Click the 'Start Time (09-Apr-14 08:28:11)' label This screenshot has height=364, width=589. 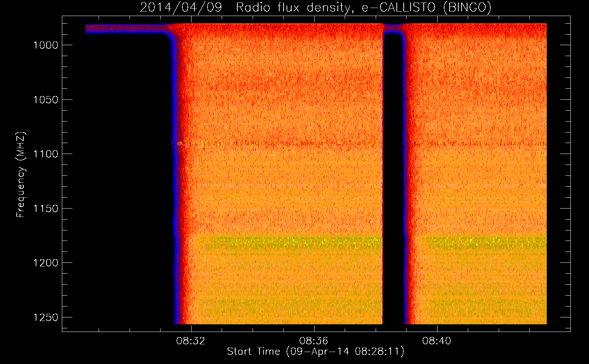coord(316,352)
